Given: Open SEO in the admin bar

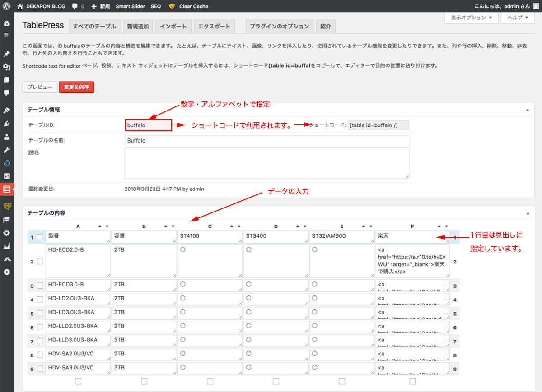Looking at the screenshot, I should pos(155,6).
